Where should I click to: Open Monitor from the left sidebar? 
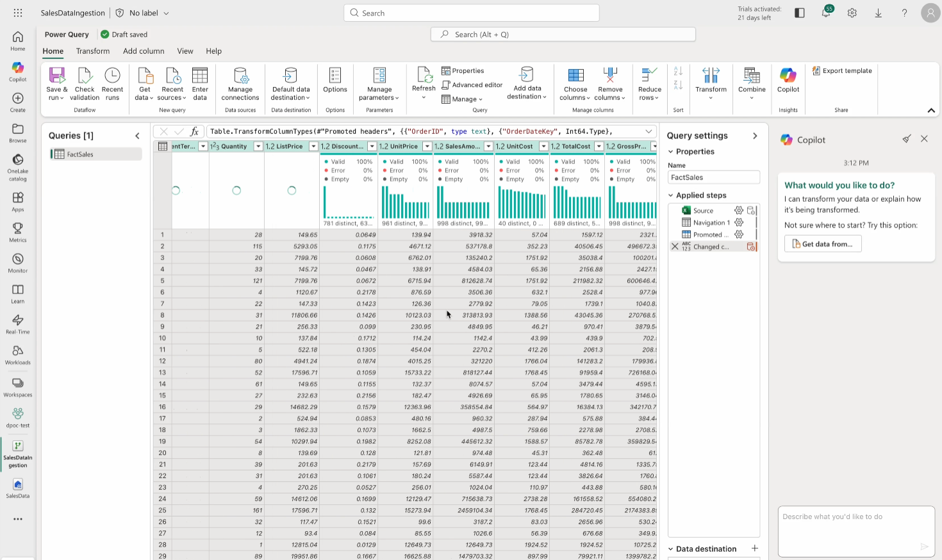pyautogui.click(x=17, y=262)
